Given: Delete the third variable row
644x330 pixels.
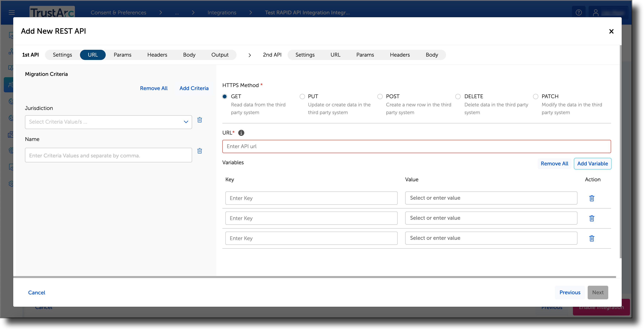Looking at the screenshot, I should 591,238.
